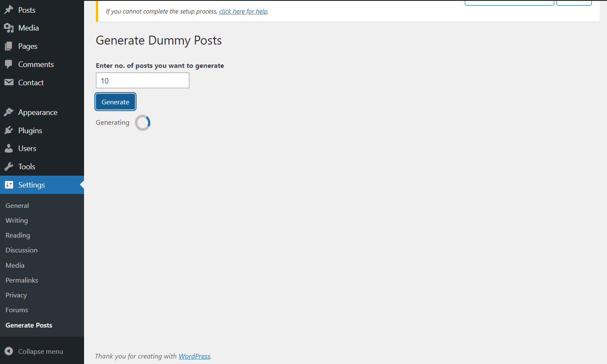Click the Pages icon in the sidebar
The image size is (607, 364).
tap(9, 46)
